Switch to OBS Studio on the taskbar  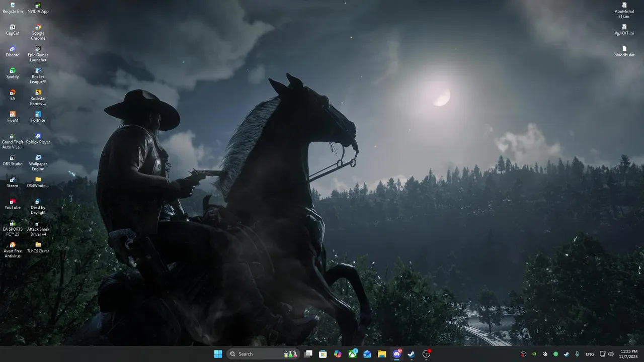coord(426,354)
